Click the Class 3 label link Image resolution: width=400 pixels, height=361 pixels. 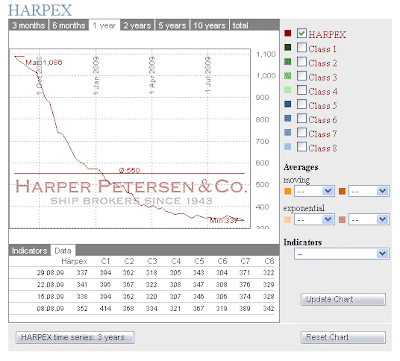pyautogui.click(x=323, y=77)
